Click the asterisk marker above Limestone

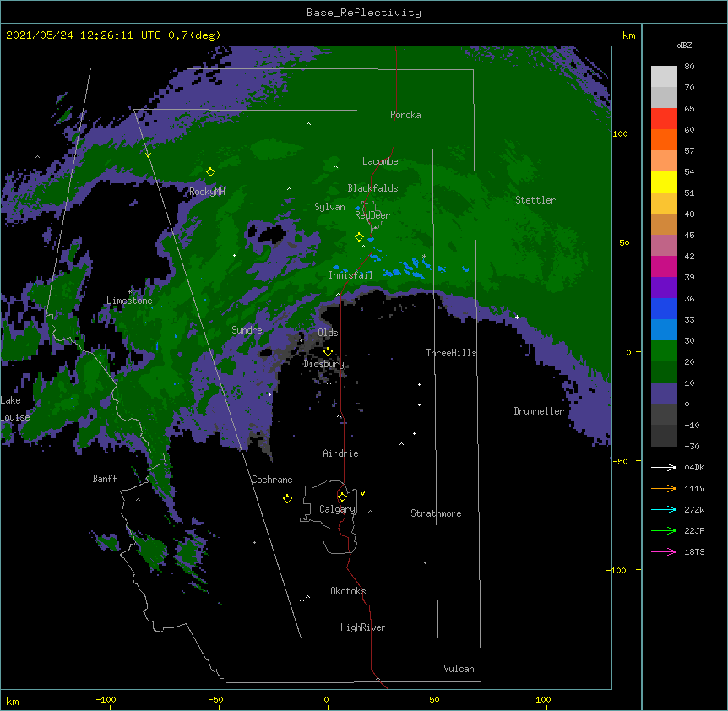[x=129, y=292]
